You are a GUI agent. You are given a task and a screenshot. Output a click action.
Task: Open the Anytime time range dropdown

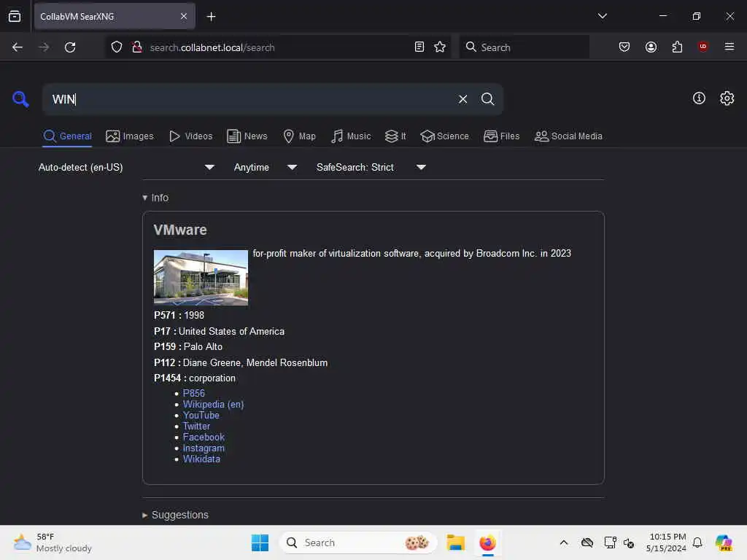coord(266,167)
